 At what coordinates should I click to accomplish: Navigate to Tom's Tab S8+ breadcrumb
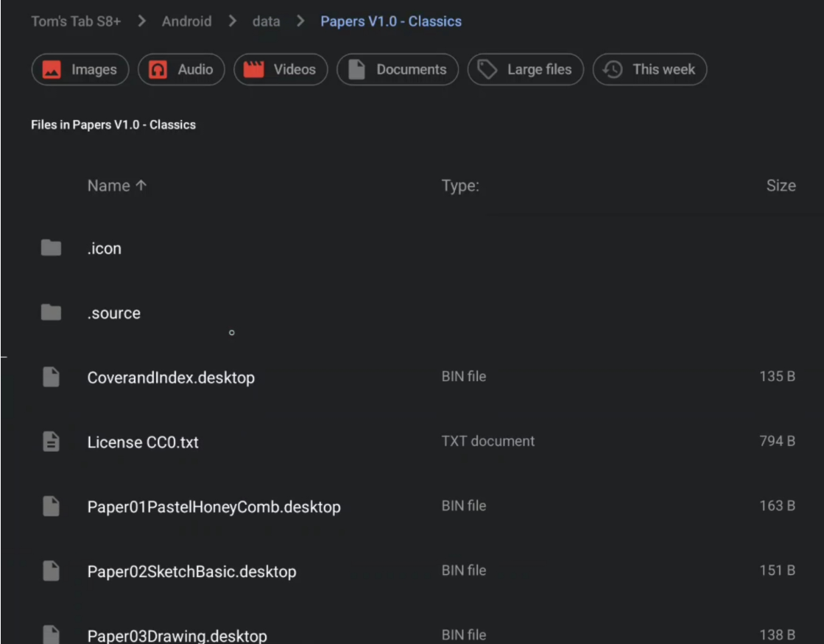(76, 21)
